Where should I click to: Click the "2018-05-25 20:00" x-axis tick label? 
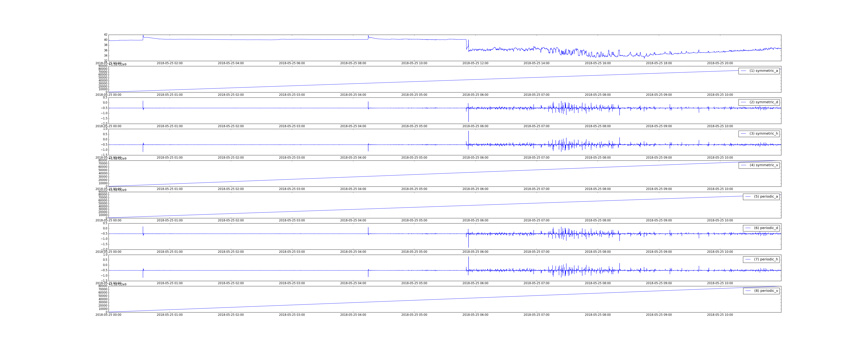pos(720,63)
